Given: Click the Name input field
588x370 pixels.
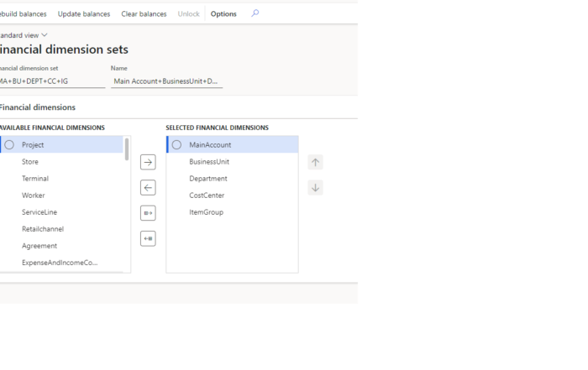Looking at the screenshot, I should pos(167,81).
